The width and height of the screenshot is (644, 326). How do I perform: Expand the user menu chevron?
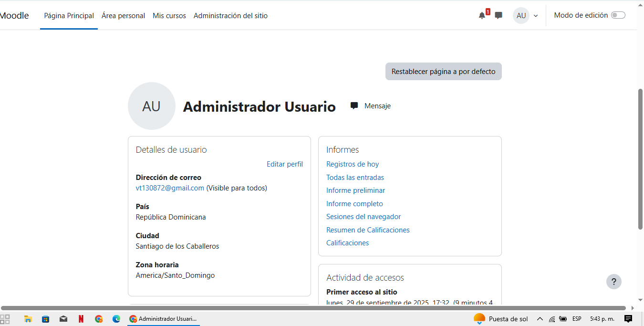tap(536, 16)
